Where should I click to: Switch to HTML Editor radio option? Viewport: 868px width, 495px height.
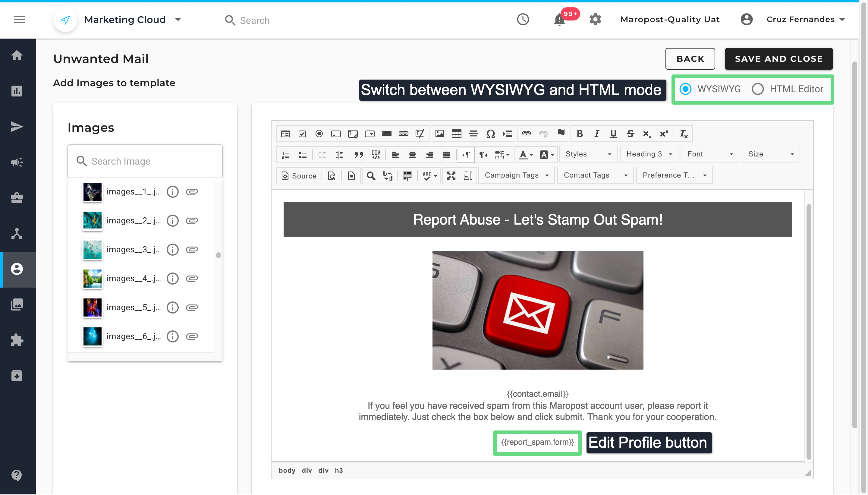[758, 89]
